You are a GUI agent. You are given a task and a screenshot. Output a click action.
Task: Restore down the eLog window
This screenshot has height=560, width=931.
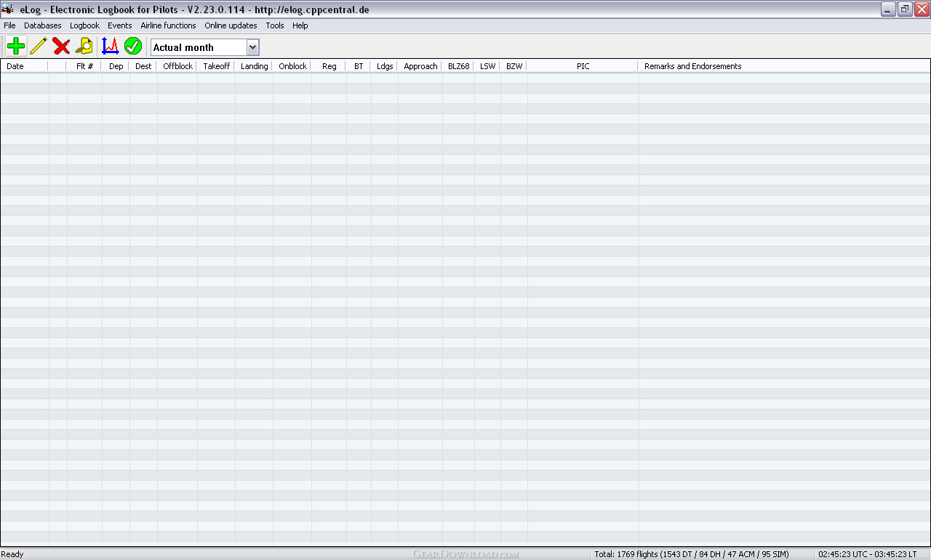click(x=905, y=9)
